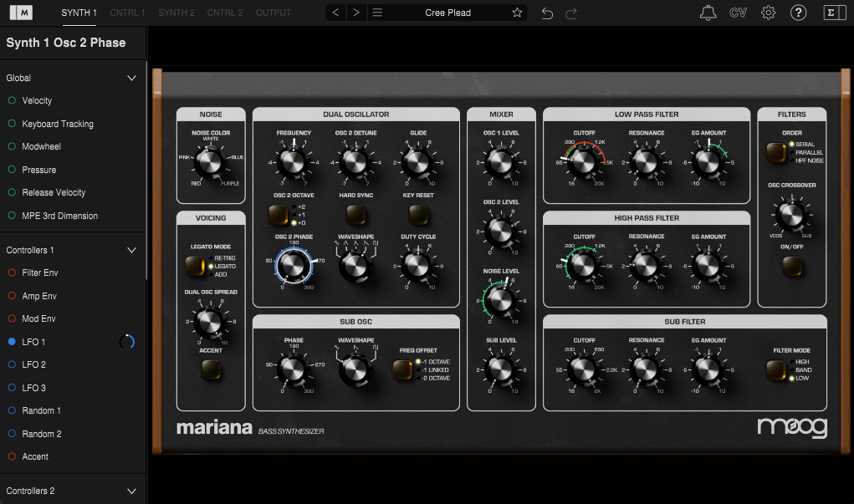Switch to the OUTPUT tab
This screenshot has height=504, width=854.
[274, 13]
